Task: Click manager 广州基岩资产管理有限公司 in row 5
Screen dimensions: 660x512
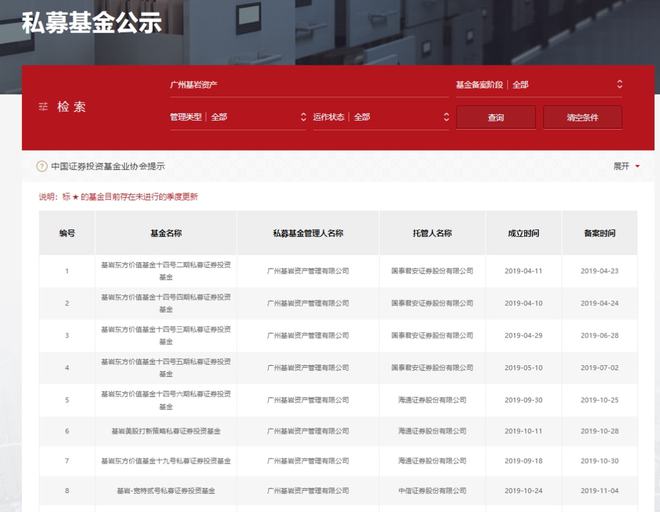Action: pos(308,400)
